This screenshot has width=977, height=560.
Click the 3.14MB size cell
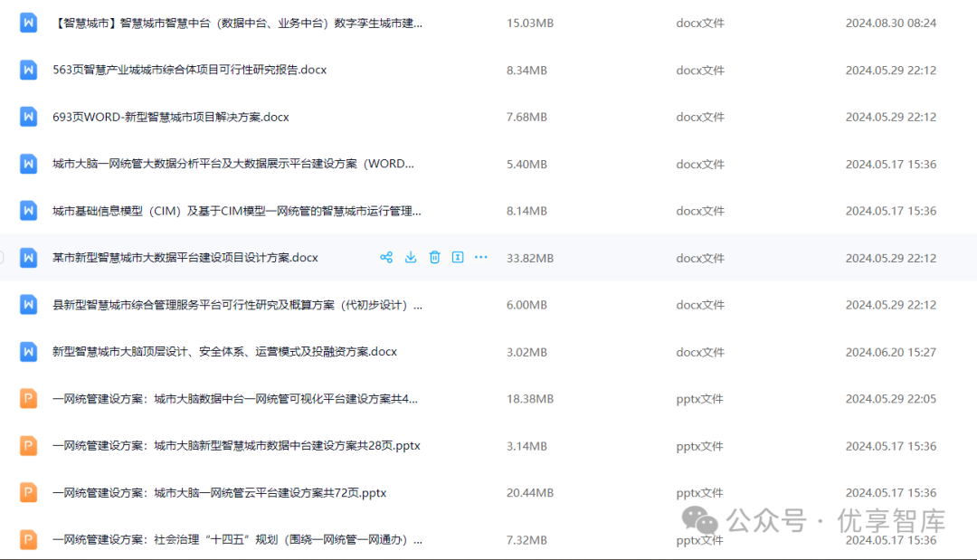(527, 446)
